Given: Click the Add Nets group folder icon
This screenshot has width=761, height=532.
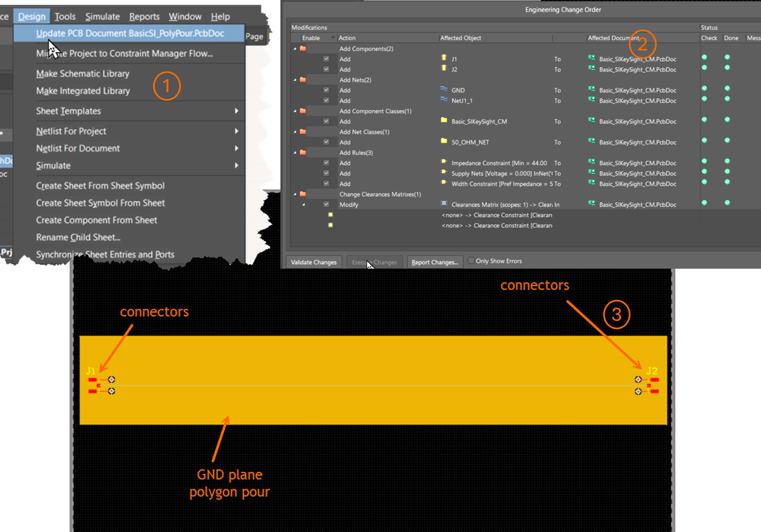Looking at the screenshot, I should tap(303, 80).
